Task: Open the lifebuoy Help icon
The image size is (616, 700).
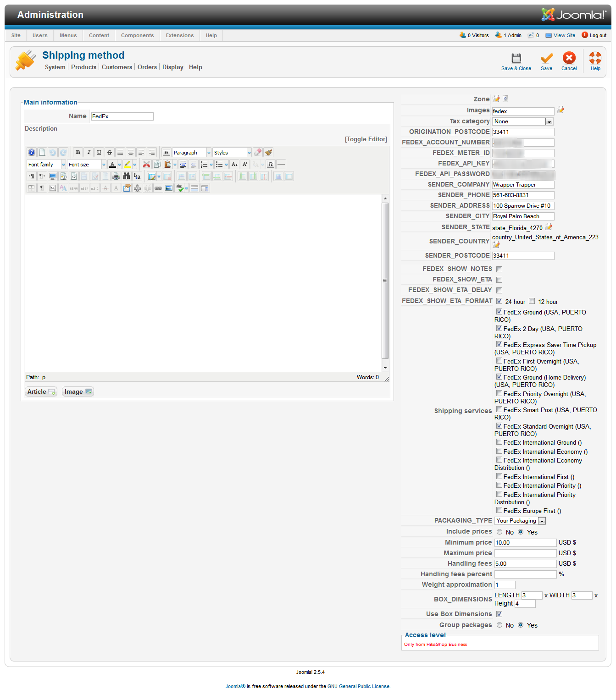Action: pos(595,58)
